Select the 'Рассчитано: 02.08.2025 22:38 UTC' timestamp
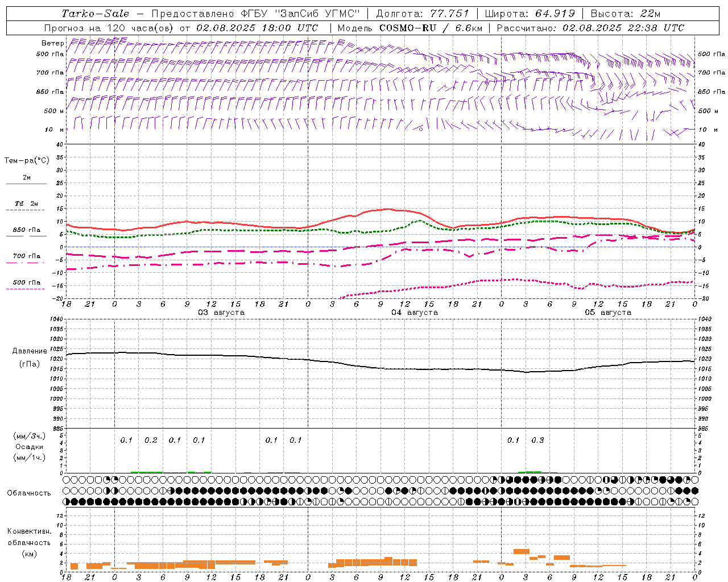This screenshot has width=728, height=582. click(x=590, y=28)
